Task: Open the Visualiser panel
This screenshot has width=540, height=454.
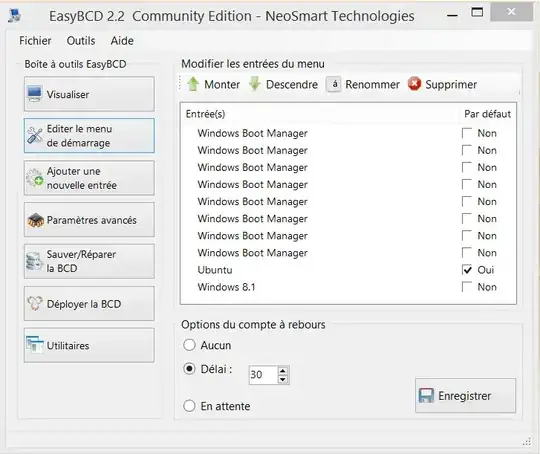Action: (x=89, y=94)
